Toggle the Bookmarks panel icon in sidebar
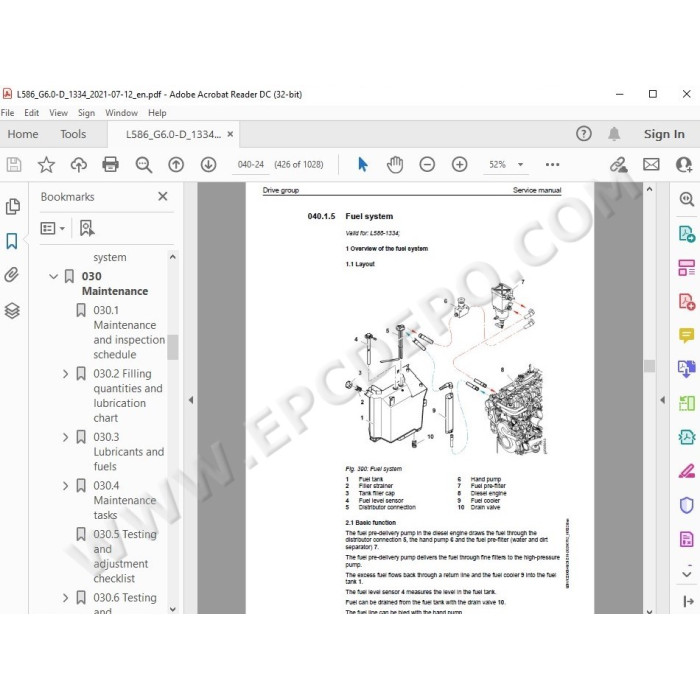Image resolution: width=700 pixels, height=700 pixels. [x=12, y=241]
